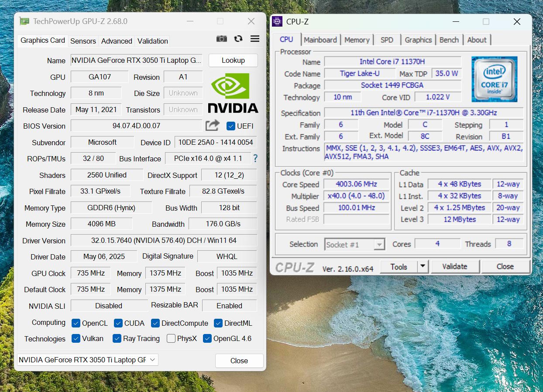Screen dimensions: 543x392
Task: Click the GPU name field in GPU-Z
Action: coord(137,60)
